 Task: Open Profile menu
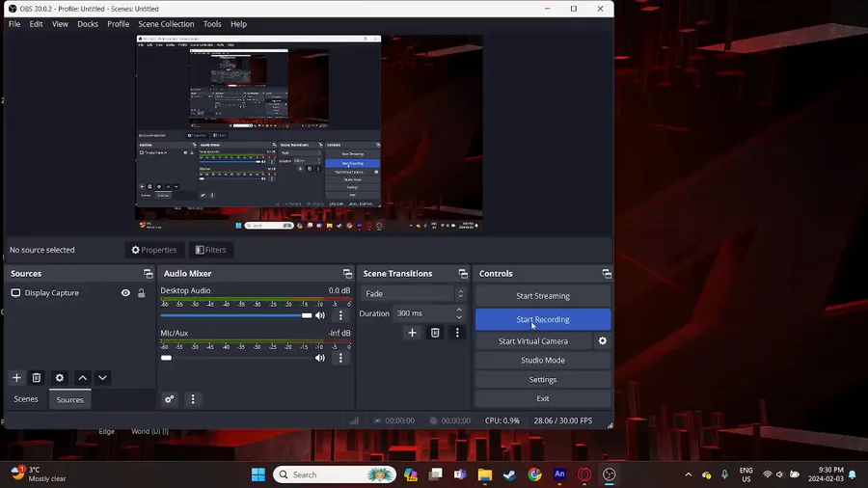118,24
